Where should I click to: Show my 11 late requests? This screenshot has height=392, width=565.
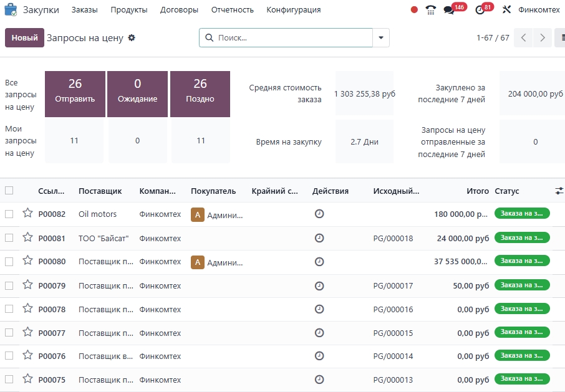pyautogui.click(x=201, y=141)
